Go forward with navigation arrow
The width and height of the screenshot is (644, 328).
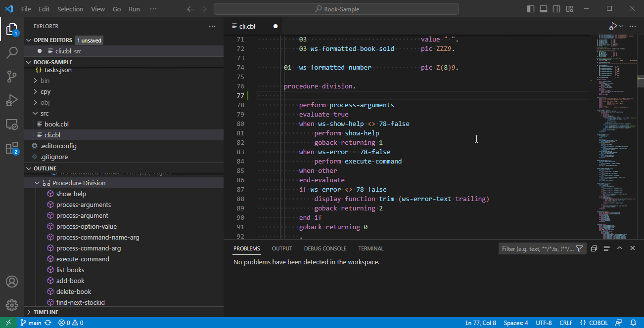pyautogui.click(x=203, y=9)
